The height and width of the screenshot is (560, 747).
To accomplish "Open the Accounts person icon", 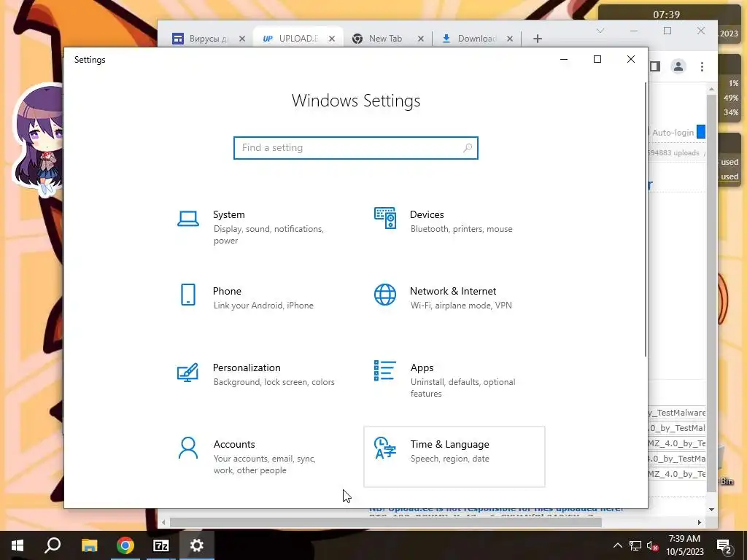I will point(188,448).
